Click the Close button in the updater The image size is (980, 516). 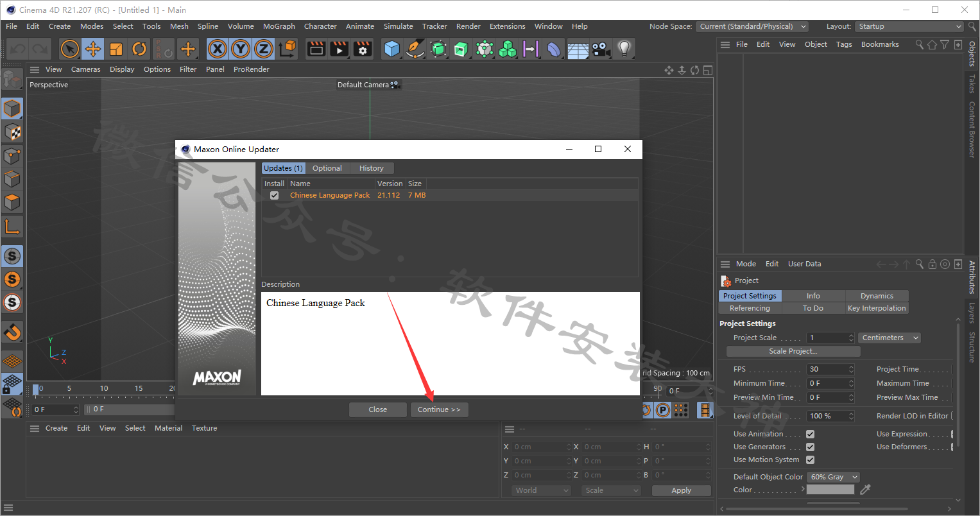click(x=378, y=409)
